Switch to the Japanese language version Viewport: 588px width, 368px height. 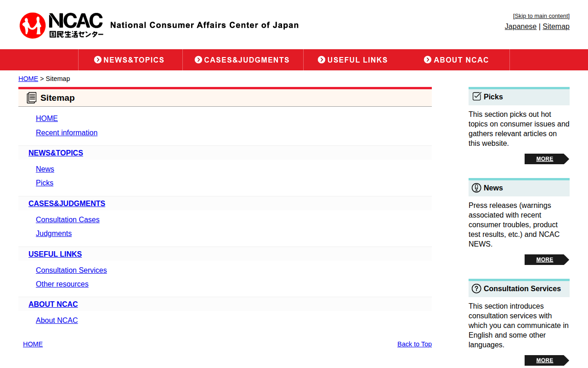[x=520, y=26]
